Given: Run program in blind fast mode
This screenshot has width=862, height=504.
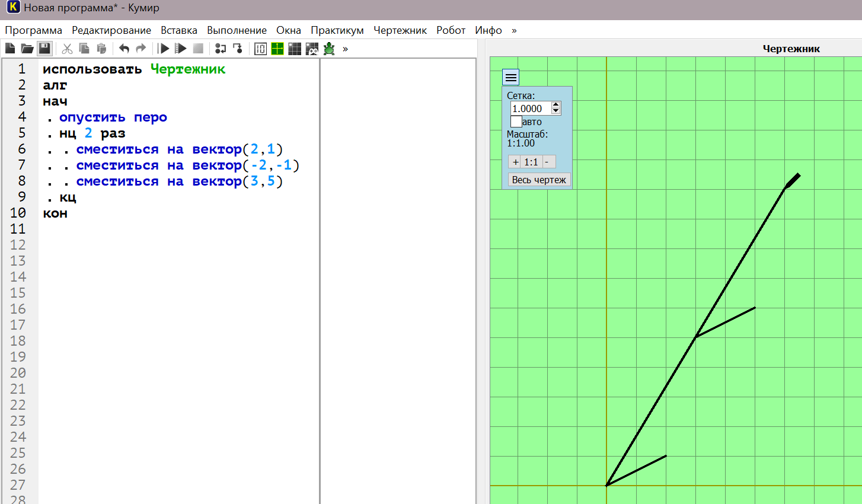Looking at the screenshot, I should (x=181, y=49).
